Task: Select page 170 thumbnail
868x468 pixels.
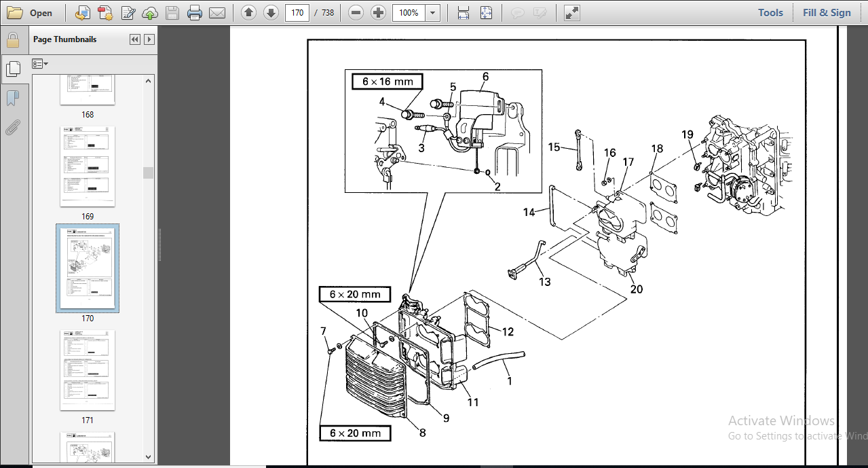Action: click(x=88, y=268)
